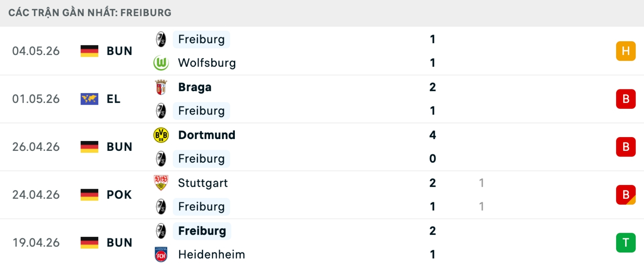Click the Dortmund BVB logo

tap(161, 135)
